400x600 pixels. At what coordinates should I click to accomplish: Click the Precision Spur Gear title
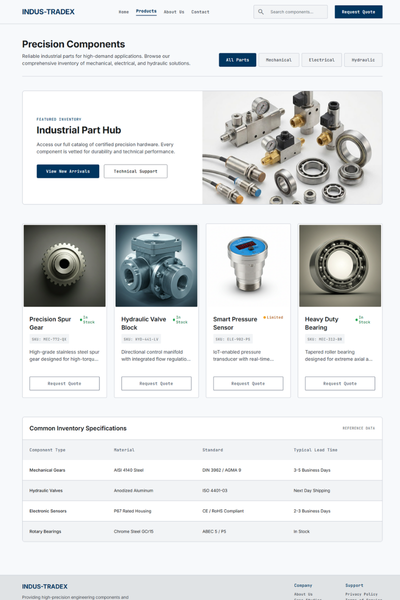[x=50, y=323]
